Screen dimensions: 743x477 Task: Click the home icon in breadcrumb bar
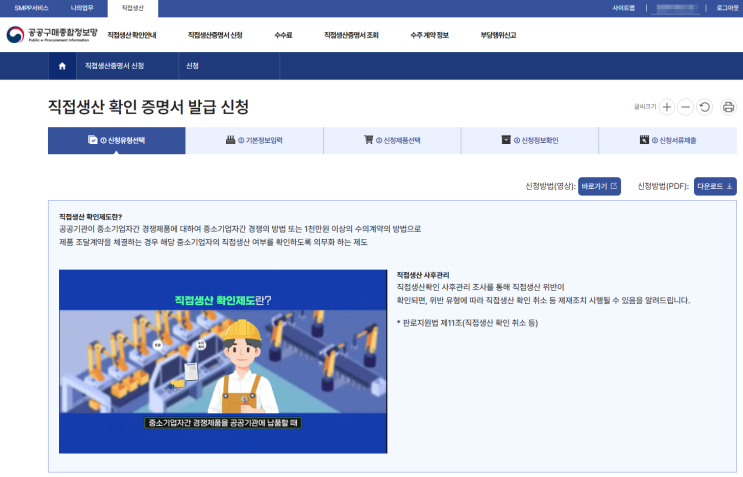click(x=62, y=66)
